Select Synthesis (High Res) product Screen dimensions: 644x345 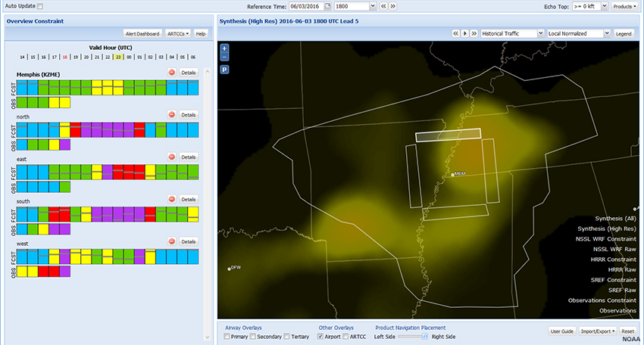(607, 229)
